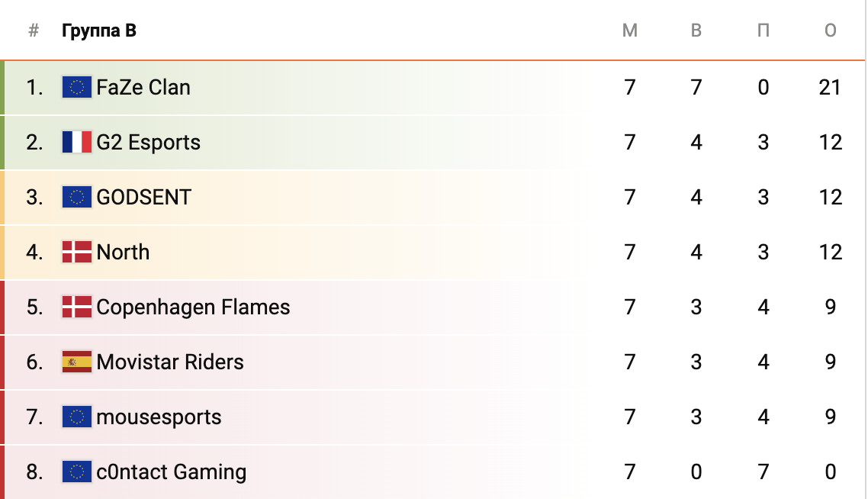The width and height of the screenshot is (868, 499).
Task: Click FaZe Clan's 21 points value
Action: click(x=830, y=88)
